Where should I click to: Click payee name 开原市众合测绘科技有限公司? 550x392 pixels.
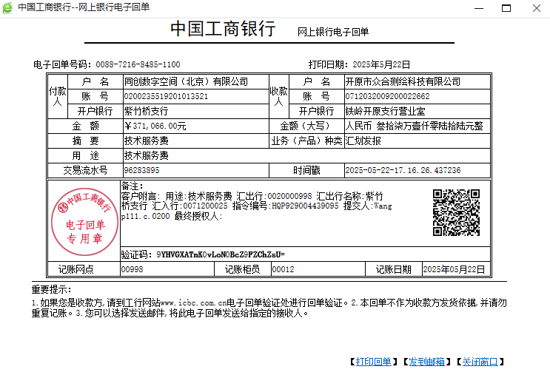pos(403,81)
